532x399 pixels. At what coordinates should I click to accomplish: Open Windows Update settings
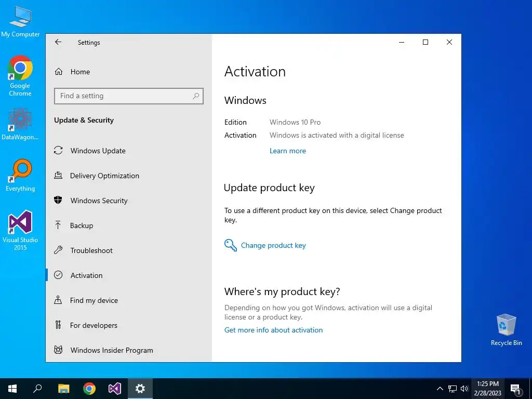pos(129,151)
